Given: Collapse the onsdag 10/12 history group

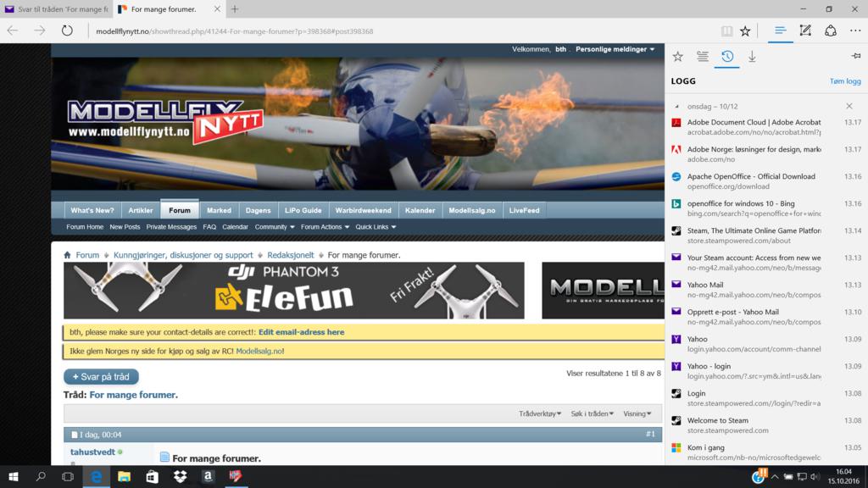Looking at the screenshot, I should [x=676, y=107].
